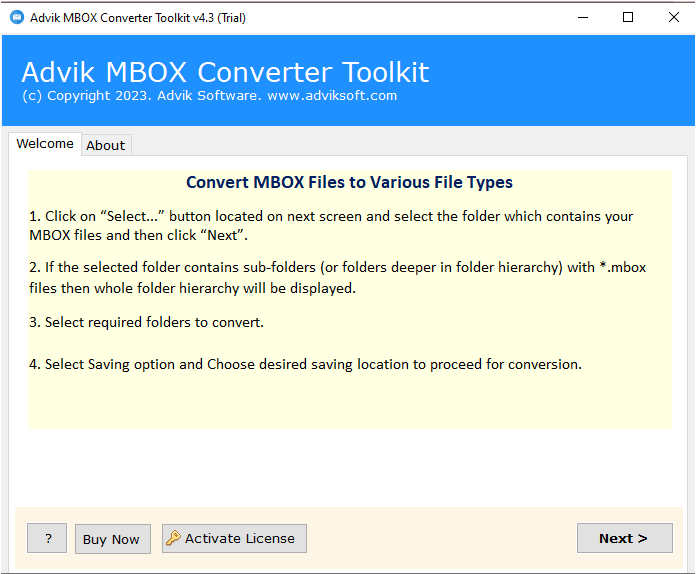Image resolution: width=698 pixels, height=574 pixels.
Task: Proceed with the Next > button
Action: tap(625, 538)
